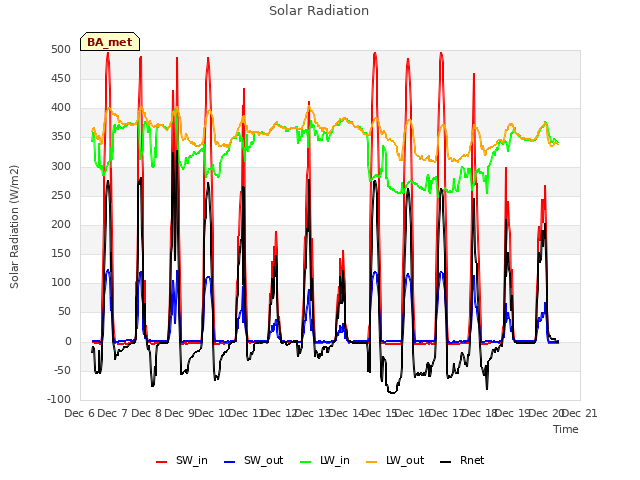Click the 450 y-axis tick label
640x480 pixels.
(x=61, y=78)
